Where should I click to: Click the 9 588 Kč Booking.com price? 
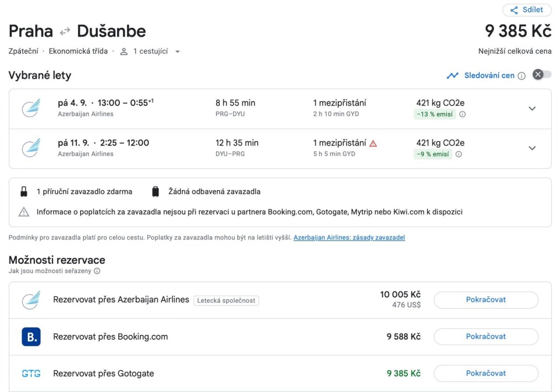click(404, 337)
